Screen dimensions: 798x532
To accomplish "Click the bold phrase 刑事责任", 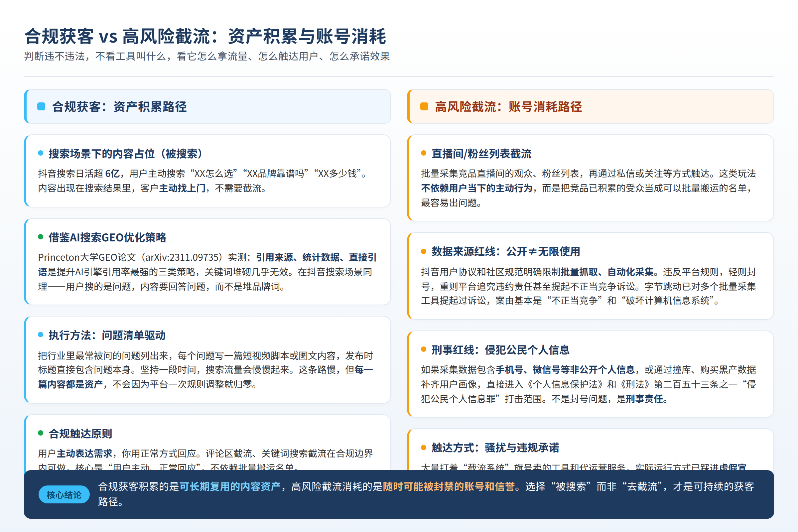I will (644, 399).
